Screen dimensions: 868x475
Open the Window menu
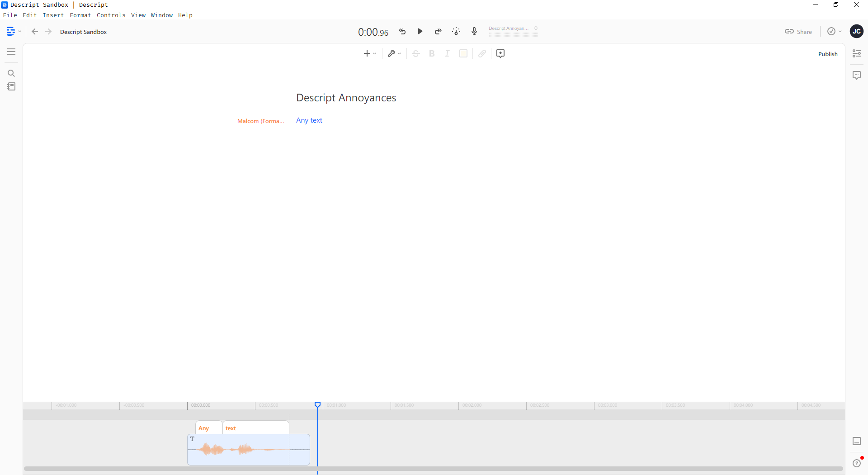162,15
